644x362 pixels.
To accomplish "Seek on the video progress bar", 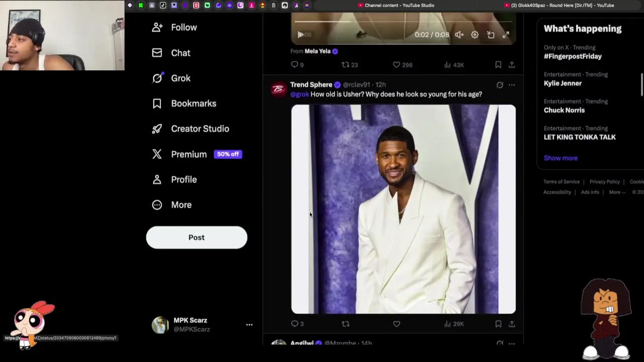I will (x=403, y=22).
